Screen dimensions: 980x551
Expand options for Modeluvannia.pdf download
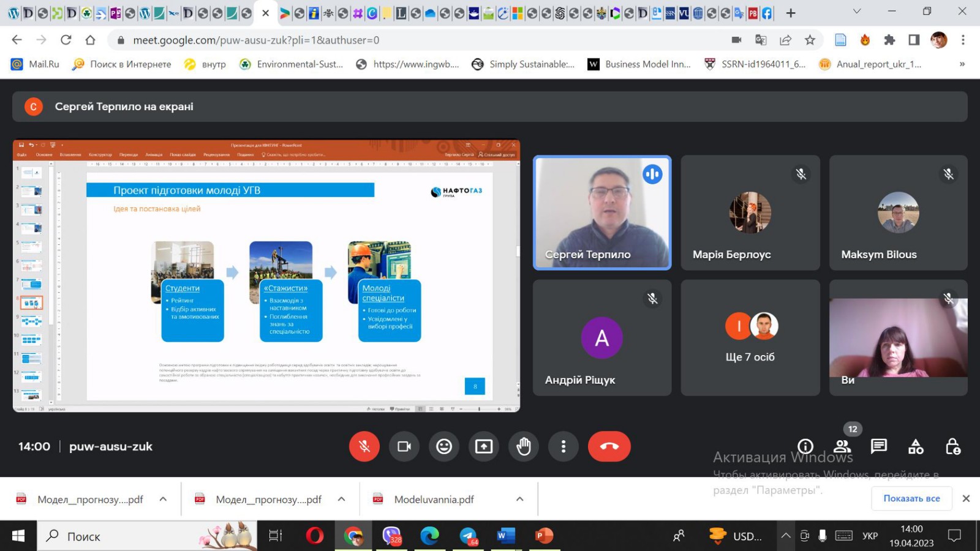[x=519, y=499]
